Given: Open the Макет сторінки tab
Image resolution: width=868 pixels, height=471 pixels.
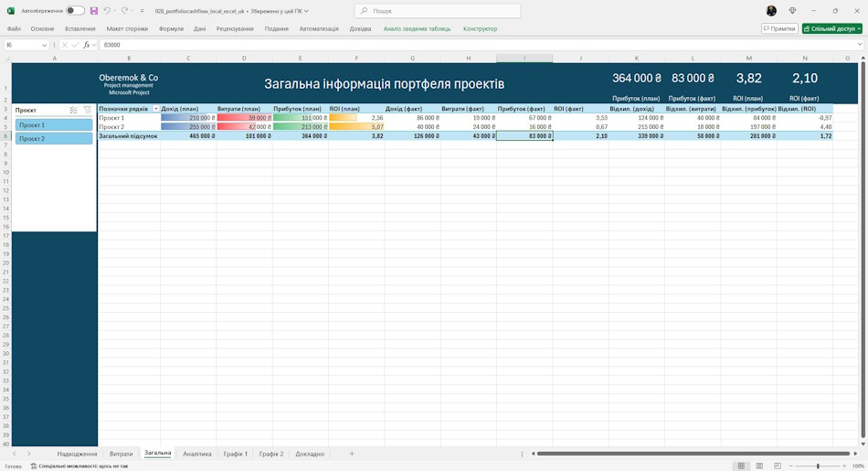Looking at the screenshot, I should [x=127, y=29].
